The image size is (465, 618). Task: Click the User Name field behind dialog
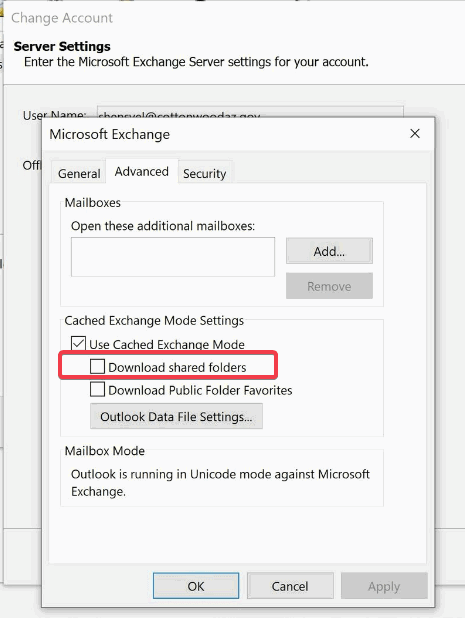250,112
